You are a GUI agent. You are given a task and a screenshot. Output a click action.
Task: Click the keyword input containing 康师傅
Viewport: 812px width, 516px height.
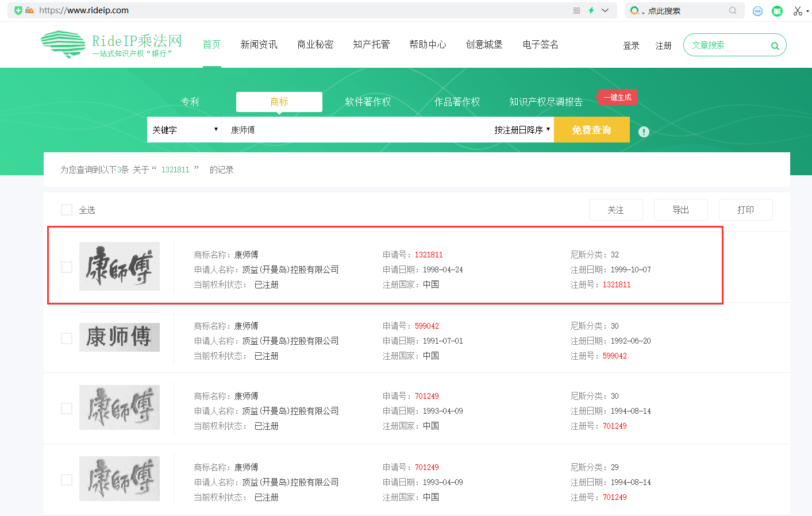point(355,130)
